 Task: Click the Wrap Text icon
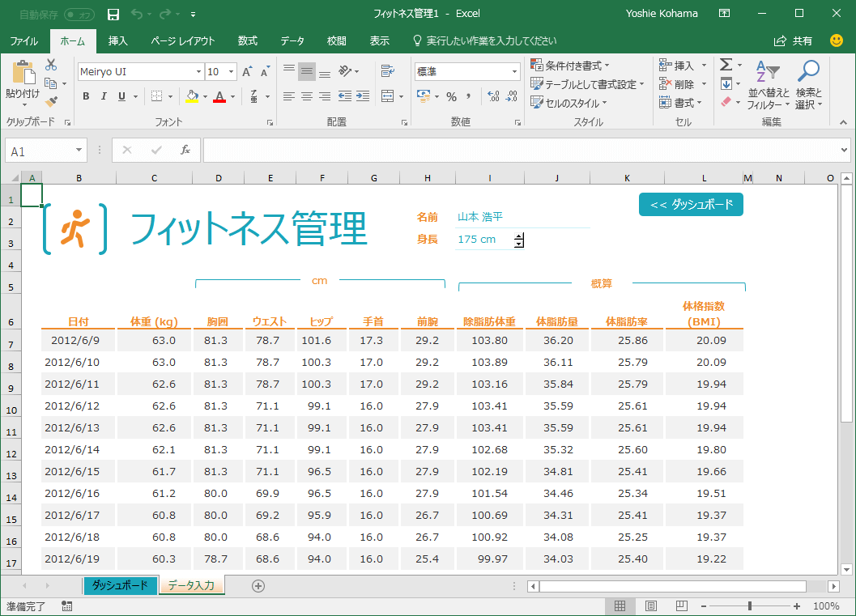387,70
